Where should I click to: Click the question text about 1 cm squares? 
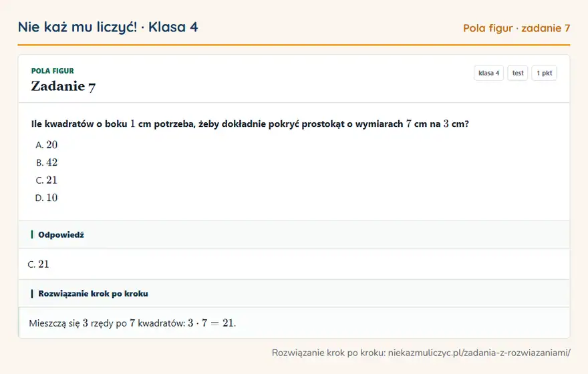tap(250, 124)
